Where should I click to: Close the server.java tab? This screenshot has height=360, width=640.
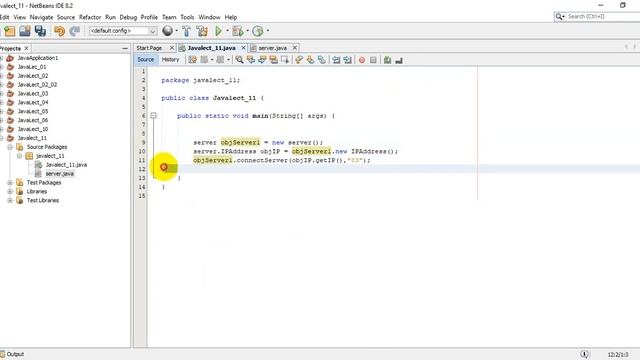point(295,48)
